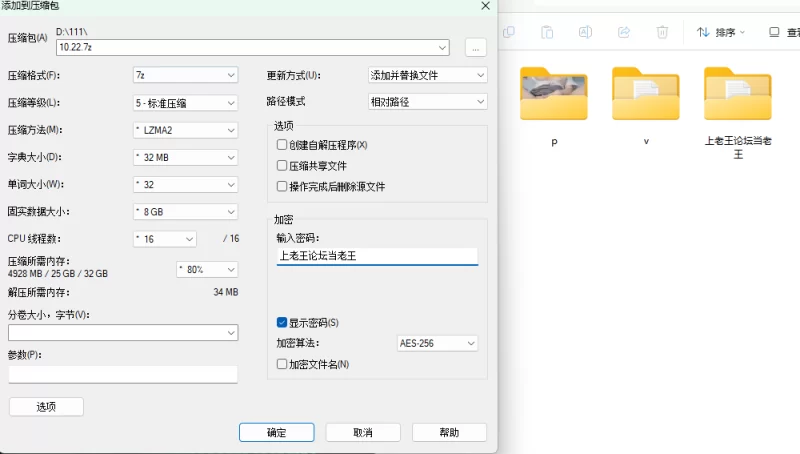This screenshot has width=800, height=454.
Task: Open the 更新方式 dropdown list
Action: click(427, 75)
